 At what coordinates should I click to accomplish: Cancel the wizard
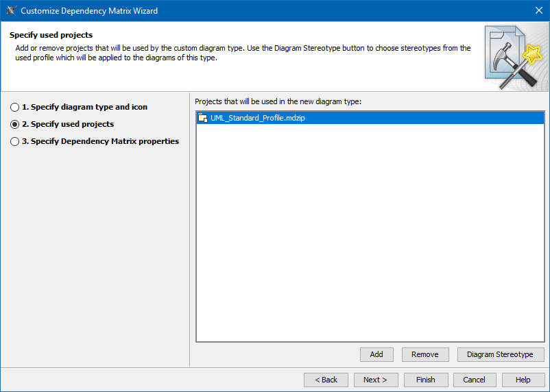pos(474,380)
